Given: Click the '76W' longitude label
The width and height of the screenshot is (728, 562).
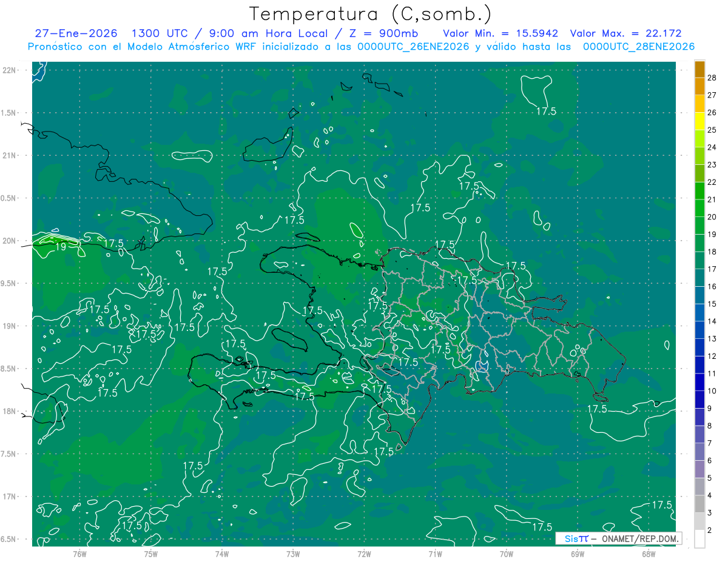Looking at the screenshot, I should (x=79, y=554).
